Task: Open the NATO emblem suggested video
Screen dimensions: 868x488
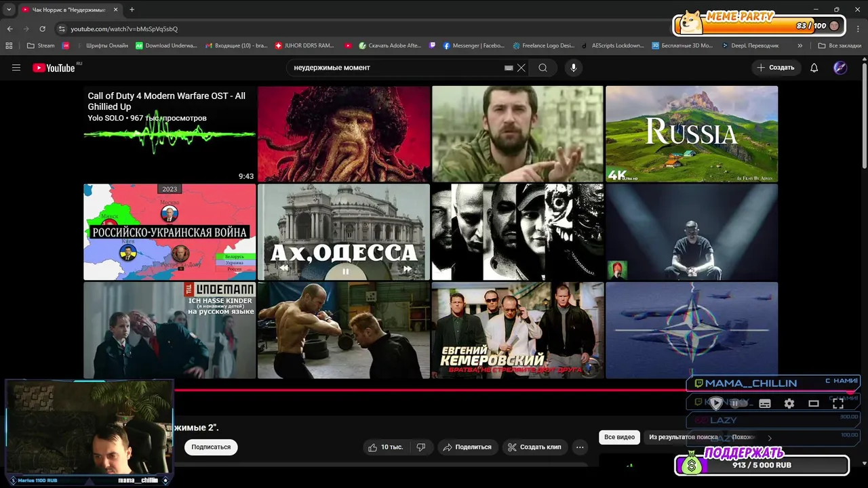Action: [x=692, y=330]
